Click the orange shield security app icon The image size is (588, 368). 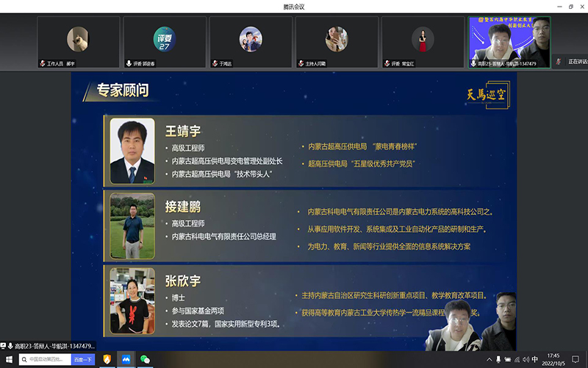(107, 359)
